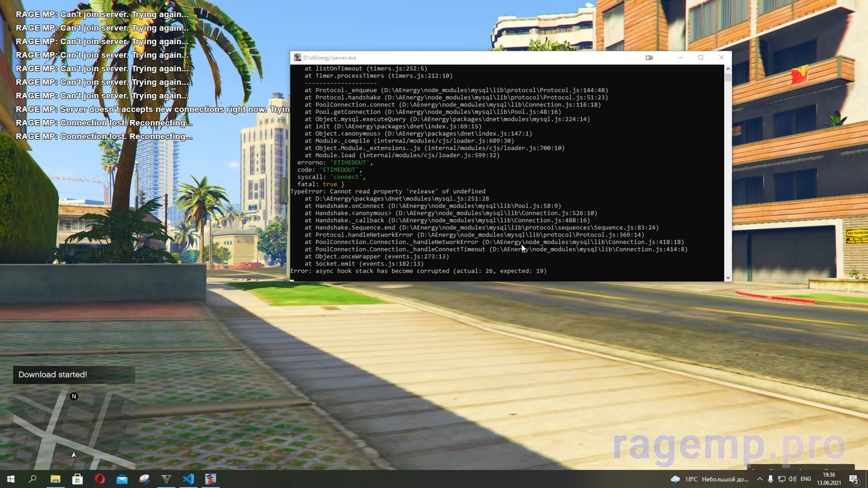Click the server.exe window title icon
This screenshot has width=868, height=488.
(297, 58)
